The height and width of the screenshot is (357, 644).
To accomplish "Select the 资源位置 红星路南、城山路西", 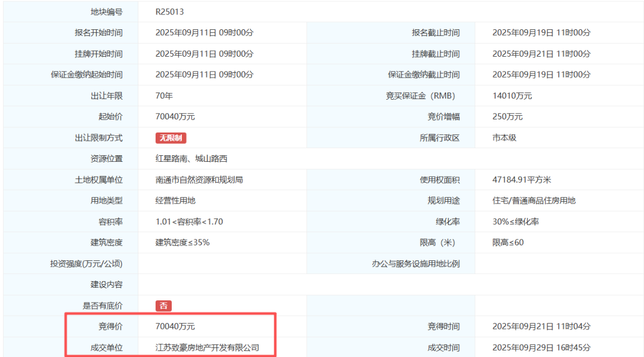I will (189, 159).
